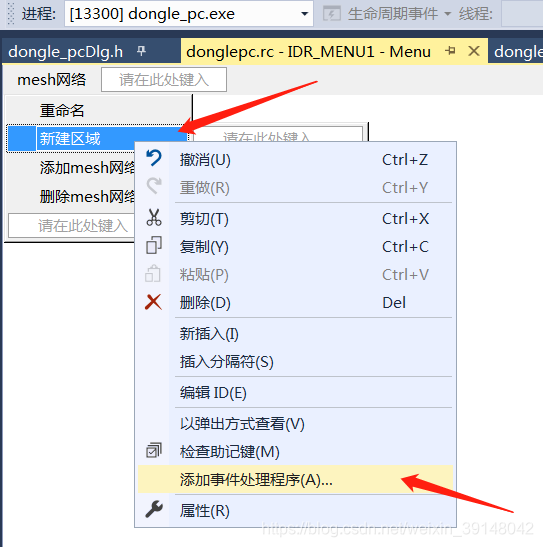Choose 删除(D) menu entry
The width and height of the screenshot is (543, 547).
coord(295,302)
